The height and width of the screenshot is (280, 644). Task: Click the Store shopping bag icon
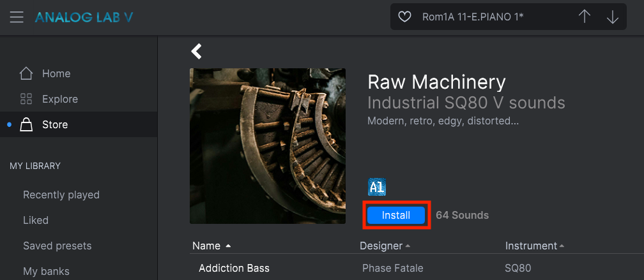(x=26, y=124)
